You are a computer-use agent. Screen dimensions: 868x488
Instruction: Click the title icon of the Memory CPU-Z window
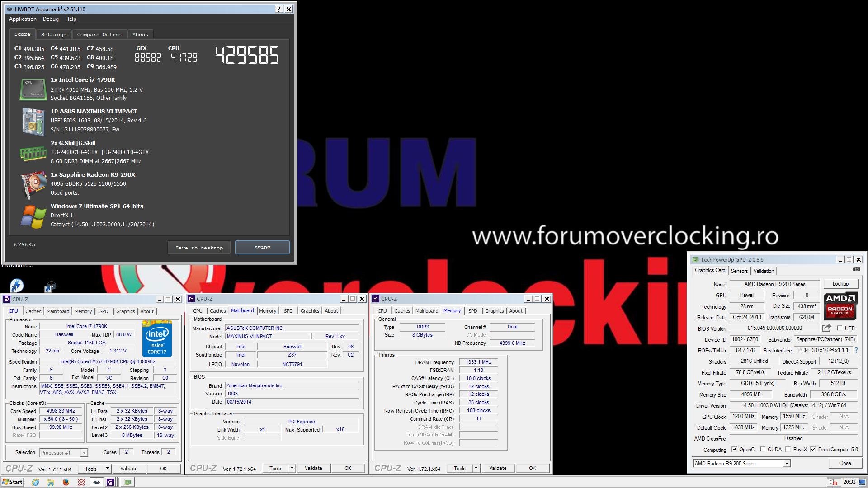point(376,299)
